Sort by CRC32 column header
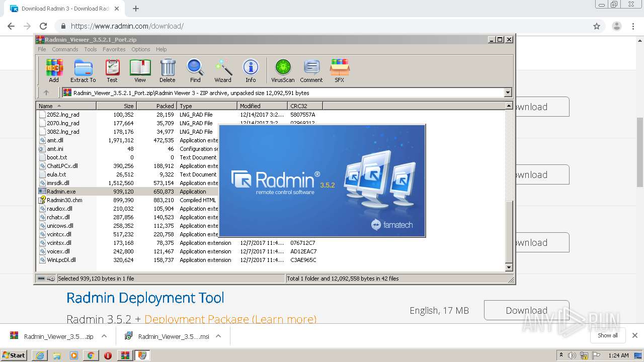 tap(305, 106)
